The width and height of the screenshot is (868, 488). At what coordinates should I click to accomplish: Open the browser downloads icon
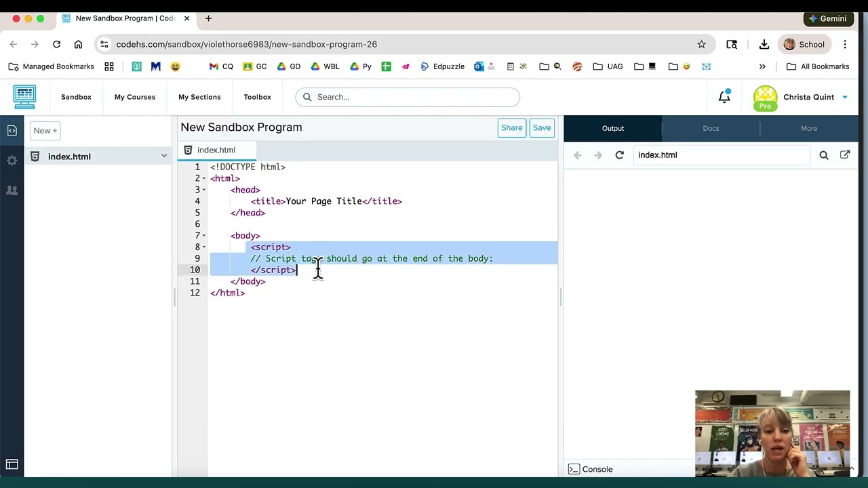point(764,44)
